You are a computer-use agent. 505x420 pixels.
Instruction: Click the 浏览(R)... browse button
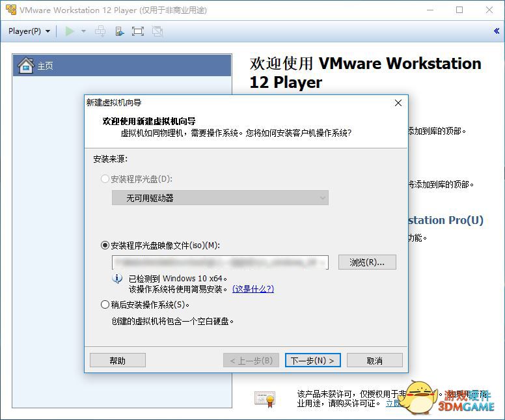click(367, 262)
